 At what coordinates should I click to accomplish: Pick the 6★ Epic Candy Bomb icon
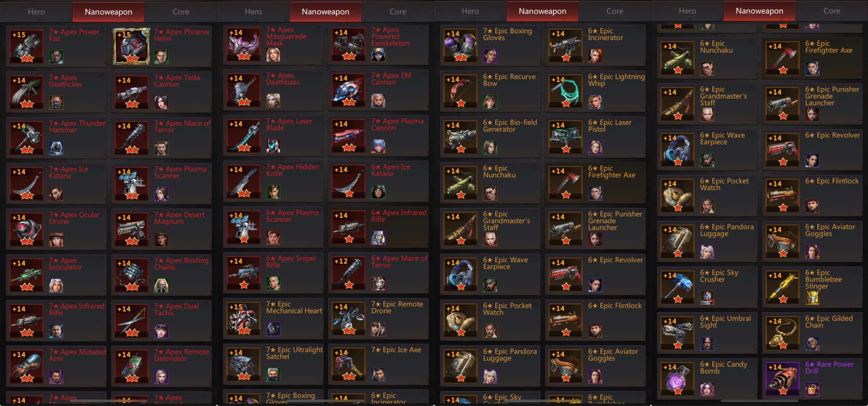[x=677, y=379]
